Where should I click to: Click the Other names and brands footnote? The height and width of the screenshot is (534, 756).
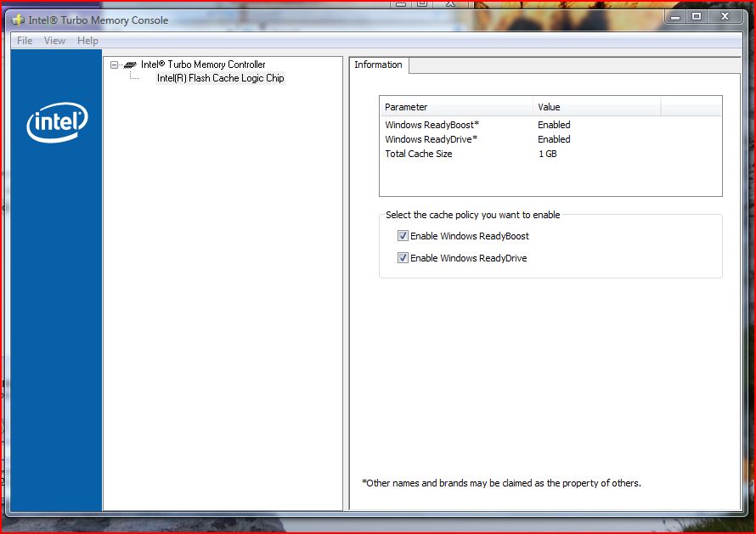coord(501,483)
